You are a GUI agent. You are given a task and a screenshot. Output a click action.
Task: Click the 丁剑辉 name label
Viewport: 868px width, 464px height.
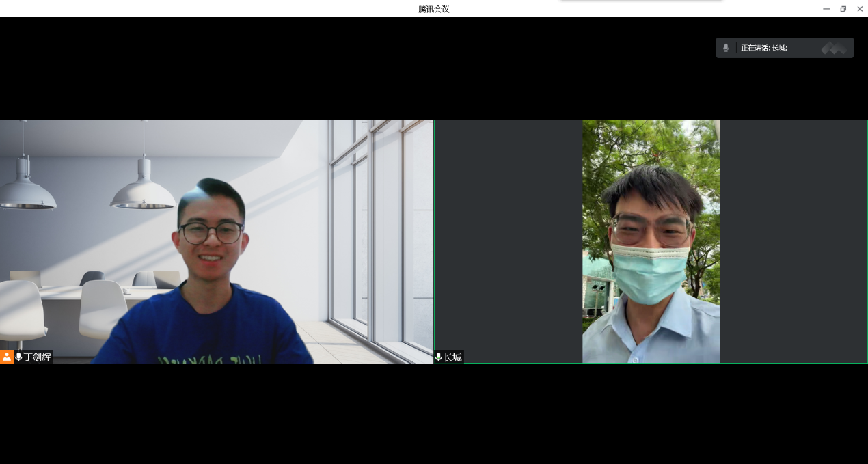38,357
